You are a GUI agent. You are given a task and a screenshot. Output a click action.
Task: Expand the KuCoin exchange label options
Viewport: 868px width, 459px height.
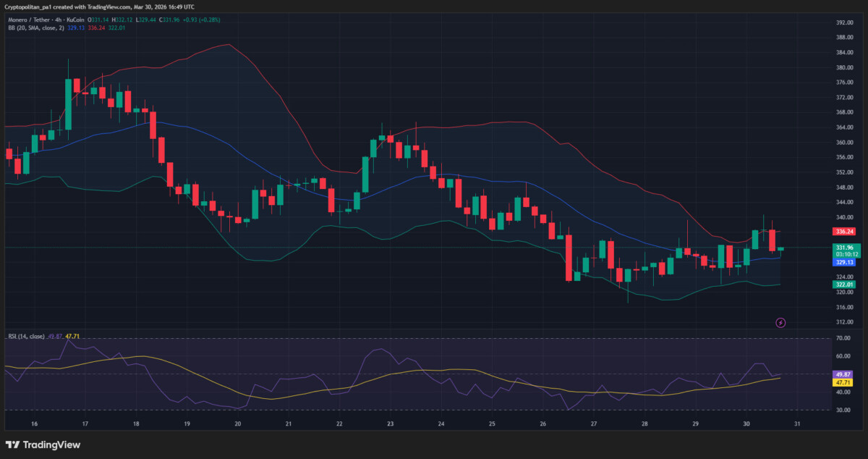pos(77,21)
